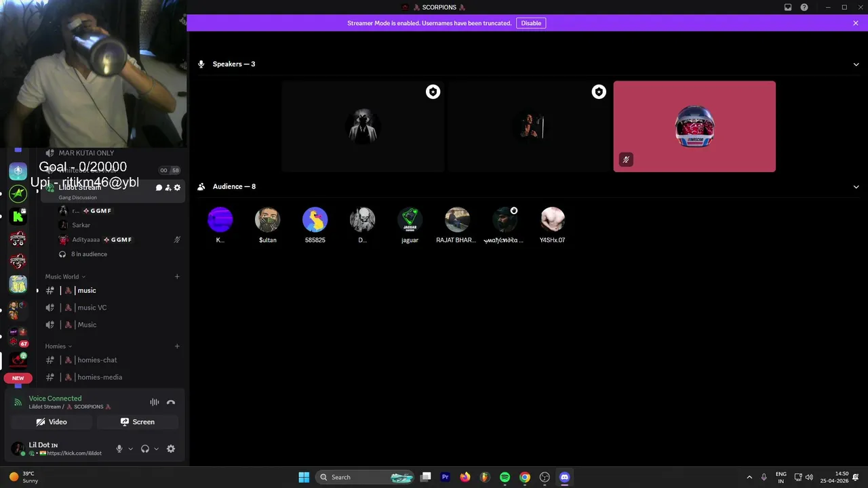
Task: View jaguar audience member
Action: (410, 225)
